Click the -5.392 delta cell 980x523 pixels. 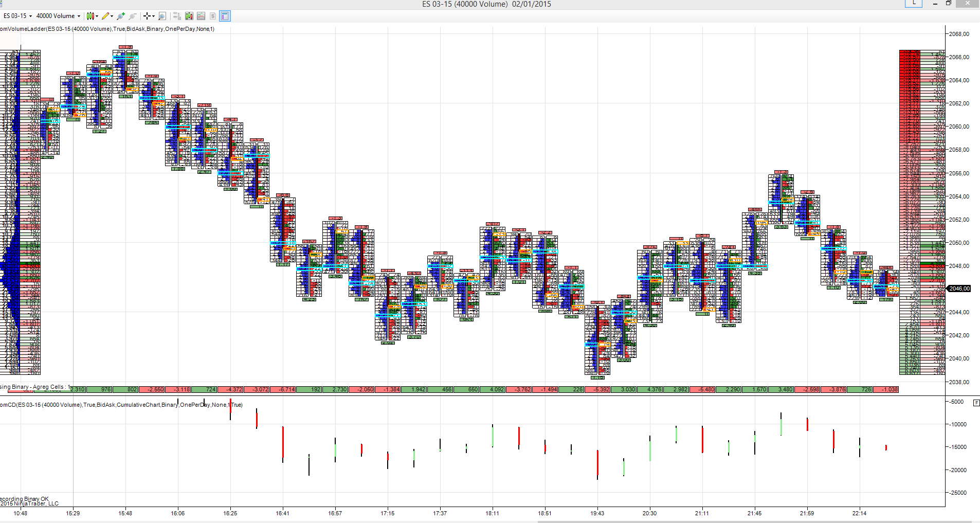pyautogui.click(x=597, y=389)
